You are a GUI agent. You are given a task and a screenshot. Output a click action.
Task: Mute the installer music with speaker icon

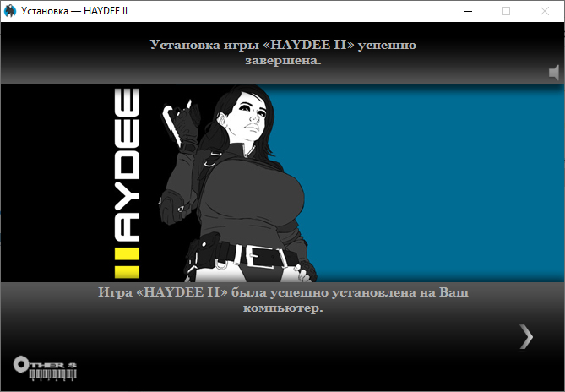pyautogui.click(x=554, y=73)
